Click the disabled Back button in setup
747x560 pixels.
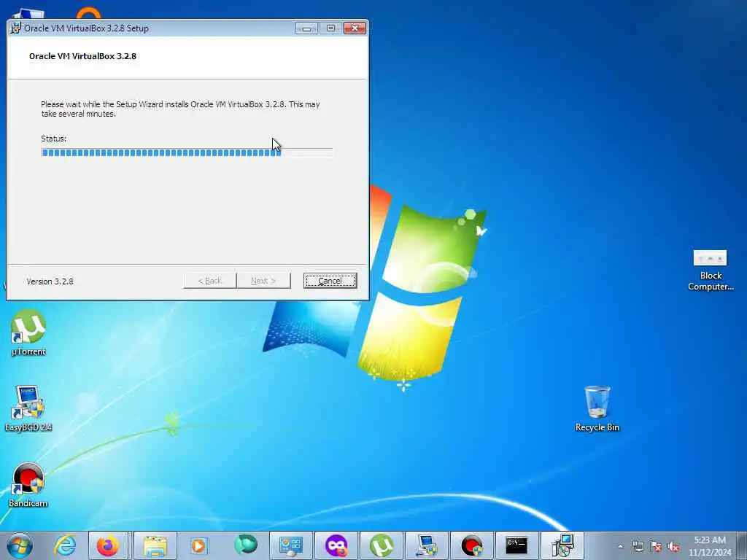coord(209,281)
